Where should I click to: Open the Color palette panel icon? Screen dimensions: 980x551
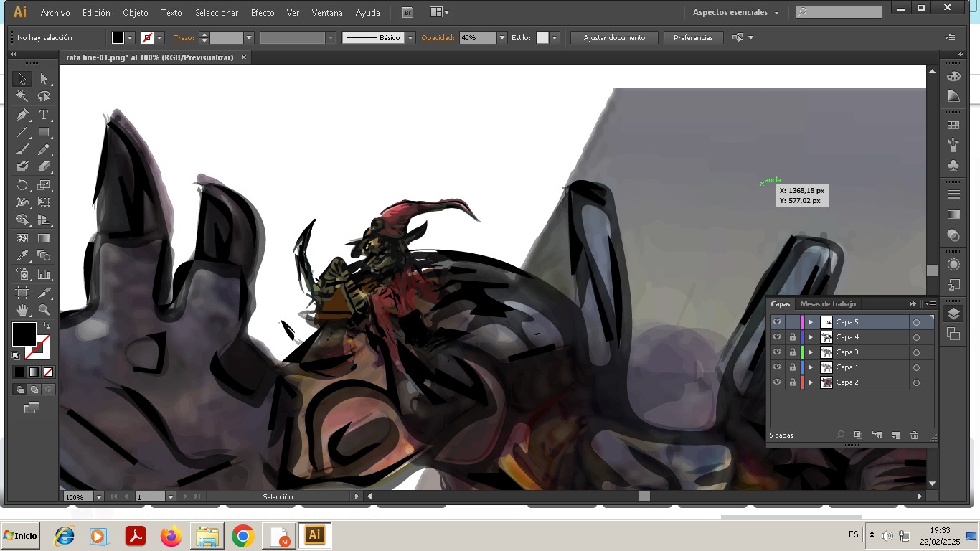(953, 76)
